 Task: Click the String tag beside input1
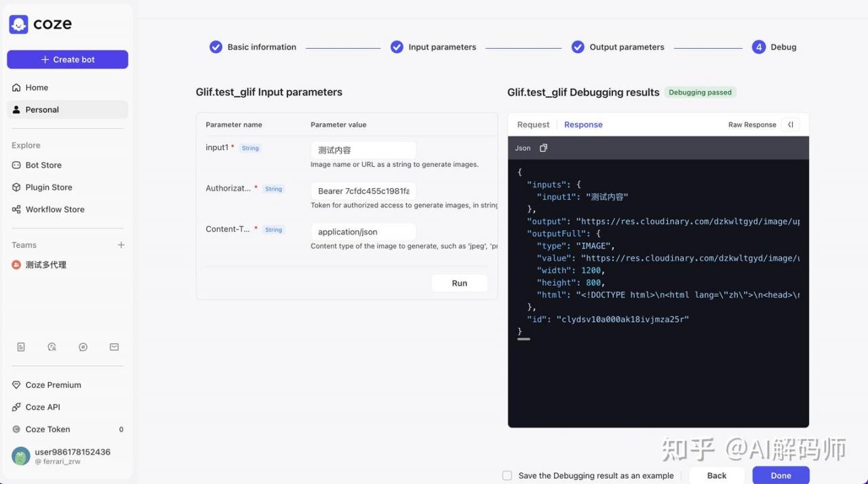pyautogui.click(x=250, y=148)
